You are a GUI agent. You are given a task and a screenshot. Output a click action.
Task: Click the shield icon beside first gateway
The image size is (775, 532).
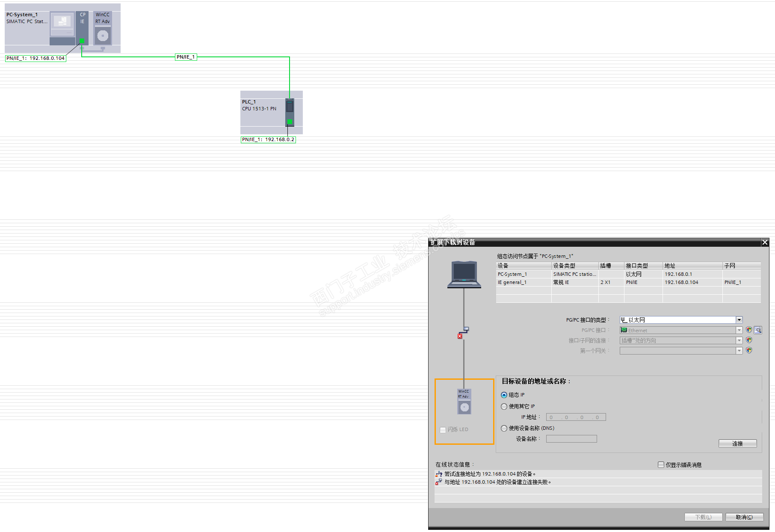749,350
